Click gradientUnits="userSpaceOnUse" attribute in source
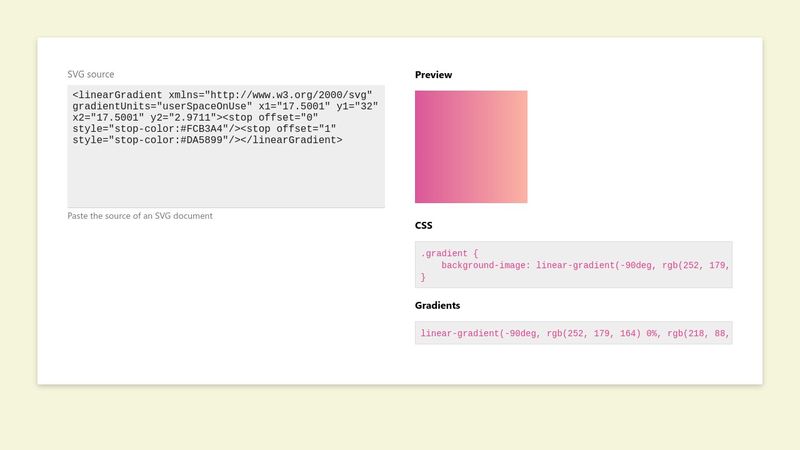The width and height of the screenshot is (800, 450). (x=162, y=106)
